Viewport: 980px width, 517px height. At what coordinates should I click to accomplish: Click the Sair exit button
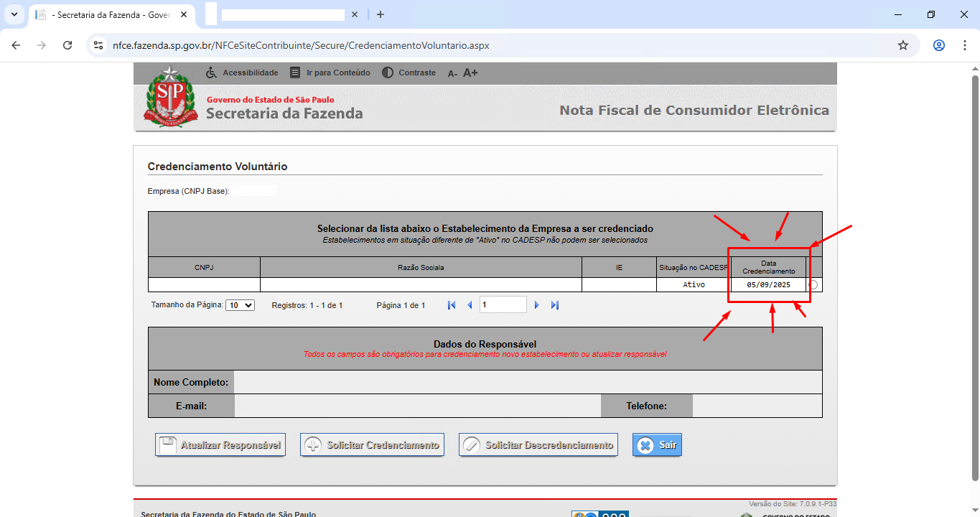coord(657,445)
